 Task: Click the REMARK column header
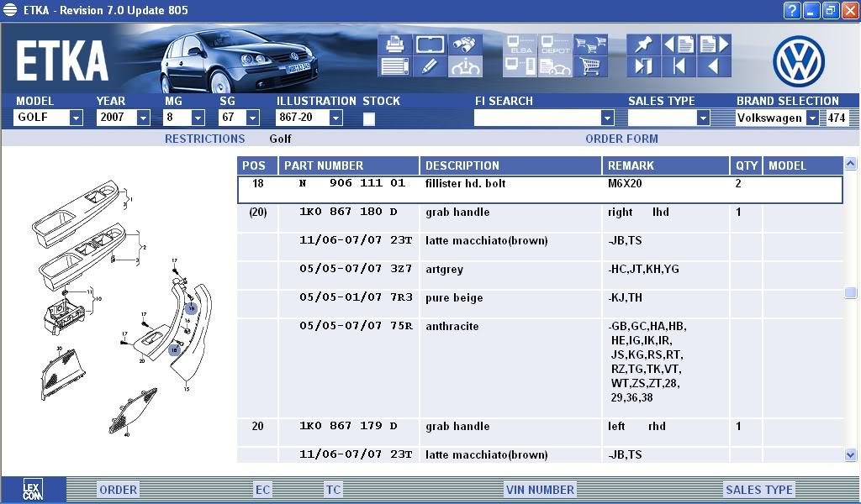[666, 165]
